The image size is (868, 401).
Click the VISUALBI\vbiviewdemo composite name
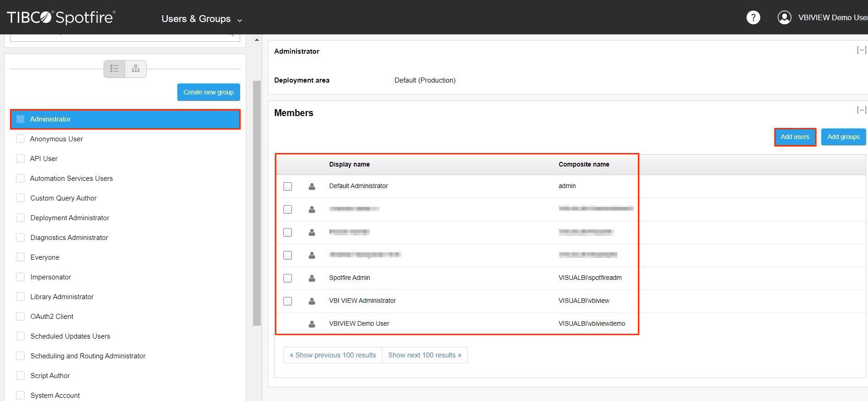click(x=592, y=323)
